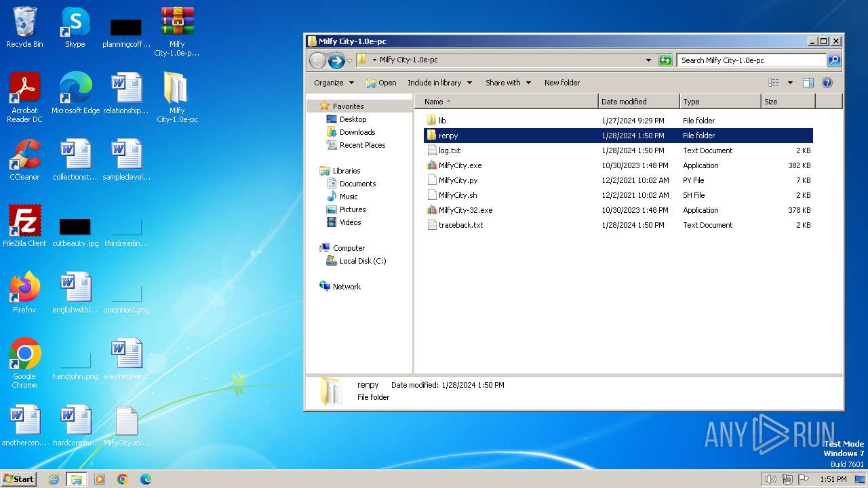The width and height of the screenshot is (868, 488).
Task: Toggle the preview pane button
Action: pos(808,83)
